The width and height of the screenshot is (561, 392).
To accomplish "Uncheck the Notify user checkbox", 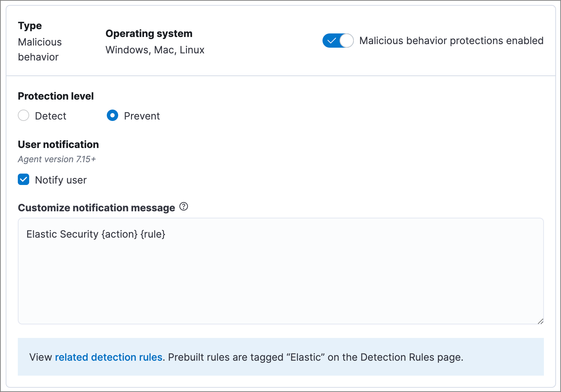I will point(24,180).
